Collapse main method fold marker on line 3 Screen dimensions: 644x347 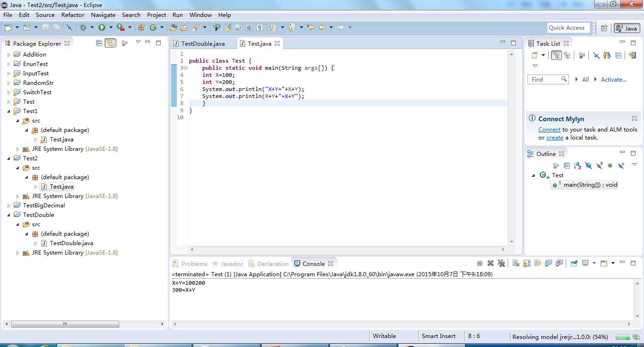click(x=185, y=68)
